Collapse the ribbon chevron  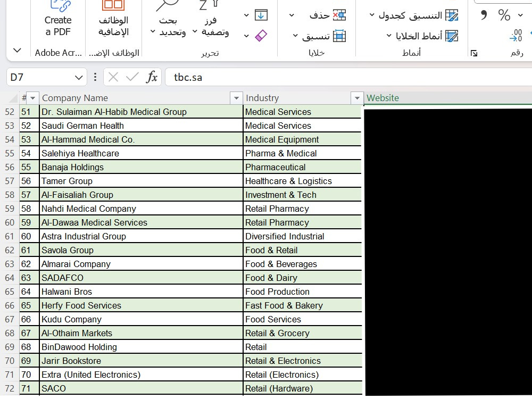(17, 51)
